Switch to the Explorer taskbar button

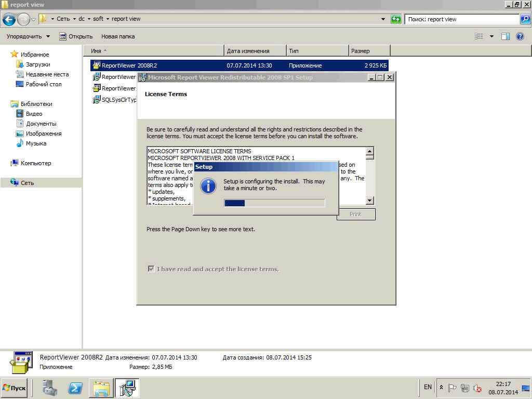coord(101,388)
